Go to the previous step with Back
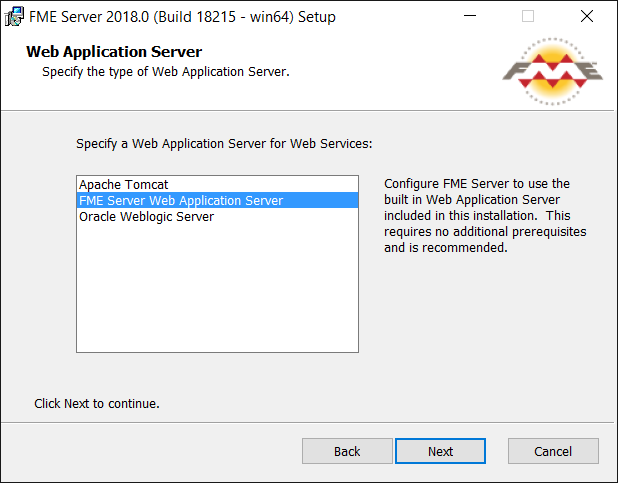This screenshot has width=618, height=483. tap(347, 451)
